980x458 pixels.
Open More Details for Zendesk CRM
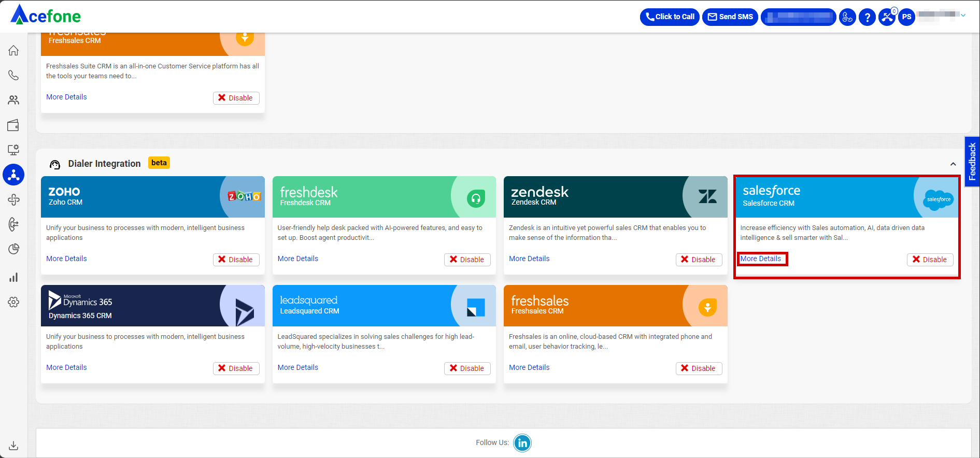tap(529, 259)
